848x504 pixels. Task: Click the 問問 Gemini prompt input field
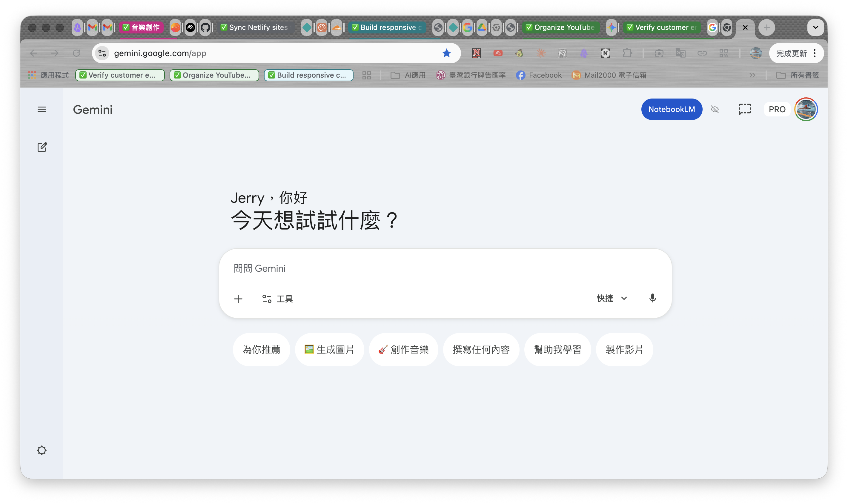pos(445,268)
